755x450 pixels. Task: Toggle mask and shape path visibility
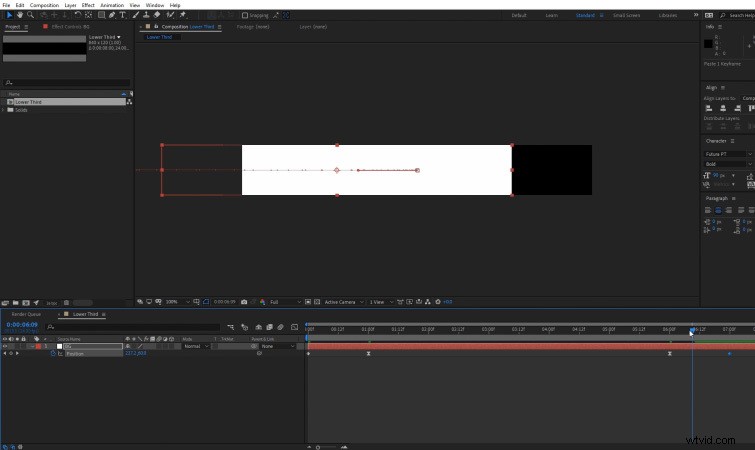click(206, 302)
